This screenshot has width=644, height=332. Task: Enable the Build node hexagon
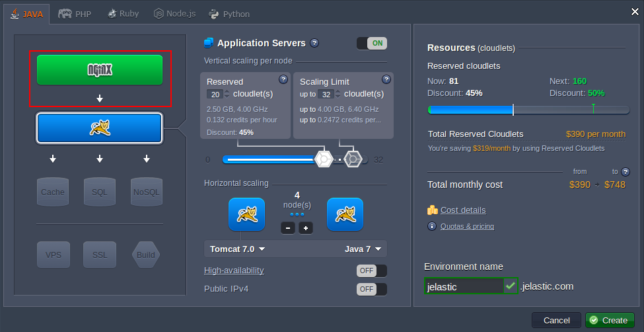coord(146,255)
